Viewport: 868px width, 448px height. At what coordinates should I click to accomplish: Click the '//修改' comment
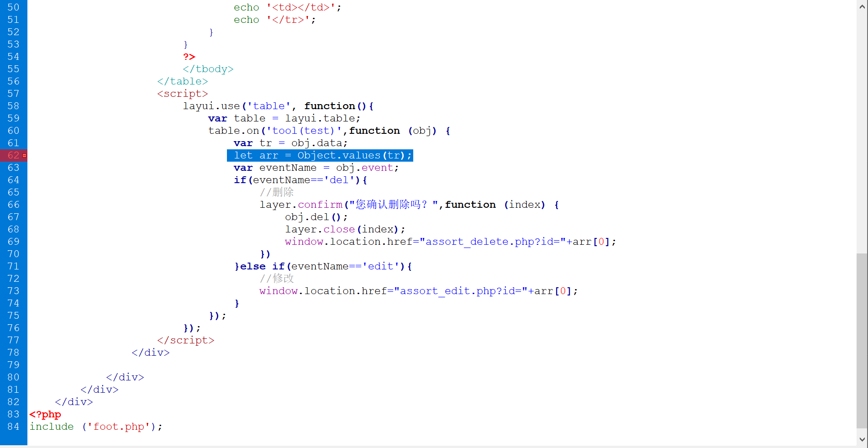pos(277,279)
